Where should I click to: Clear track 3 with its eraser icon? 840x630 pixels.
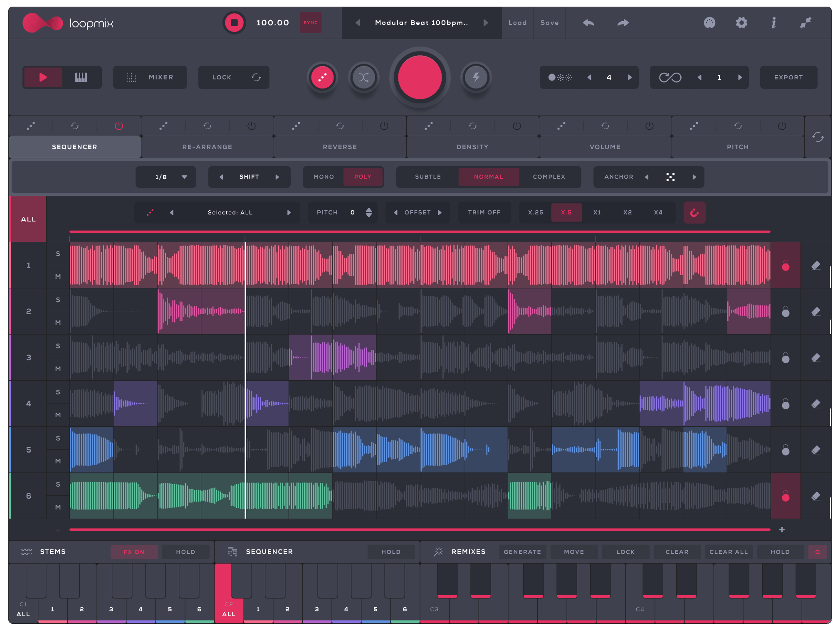816,357
